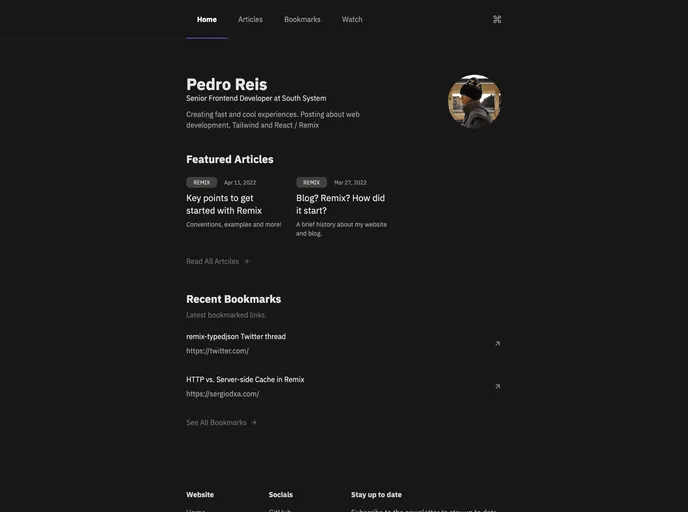Click the See All Bookmarks link
Viewport: 688px width, 512px height.
tap(216, 423)
